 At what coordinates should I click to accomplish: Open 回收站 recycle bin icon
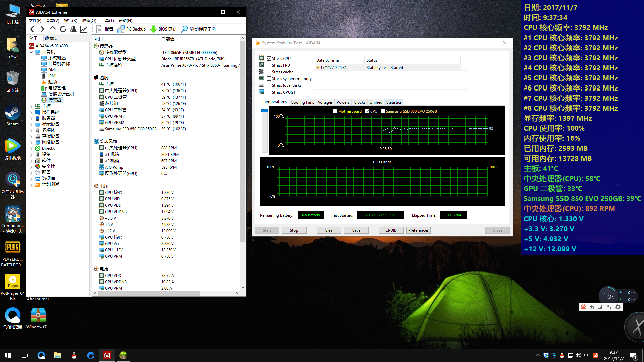click(13, 81)
